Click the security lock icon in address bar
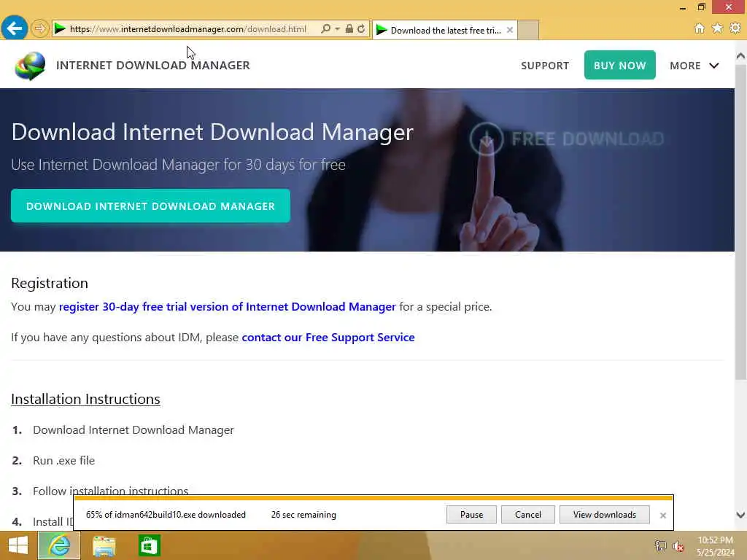 coord(349,28)
